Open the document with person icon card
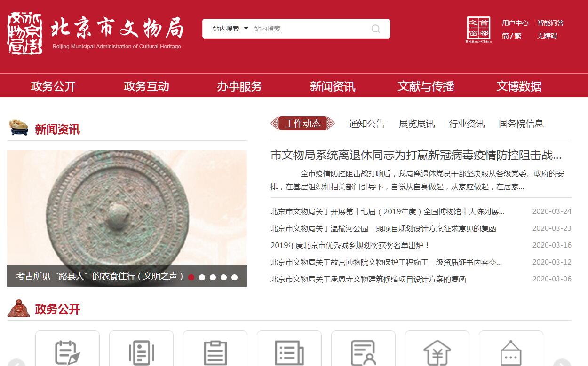Screen dimensions: 588x366 coord(363,352)
